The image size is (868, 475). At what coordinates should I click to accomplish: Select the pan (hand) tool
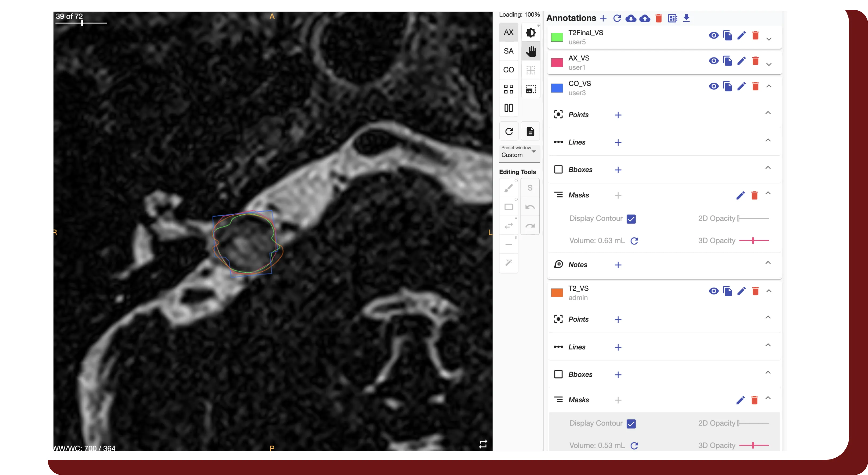pos(530,51)
